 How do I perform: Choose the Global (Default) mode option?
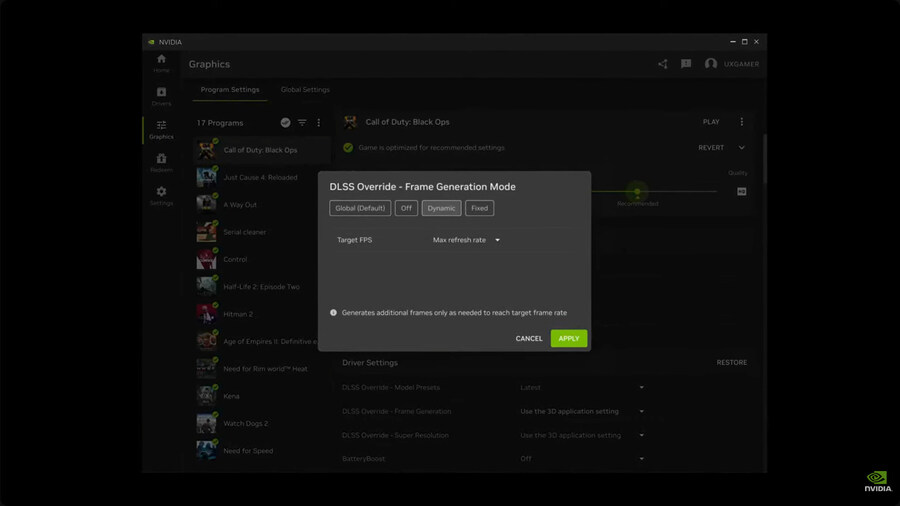point(360,208)
